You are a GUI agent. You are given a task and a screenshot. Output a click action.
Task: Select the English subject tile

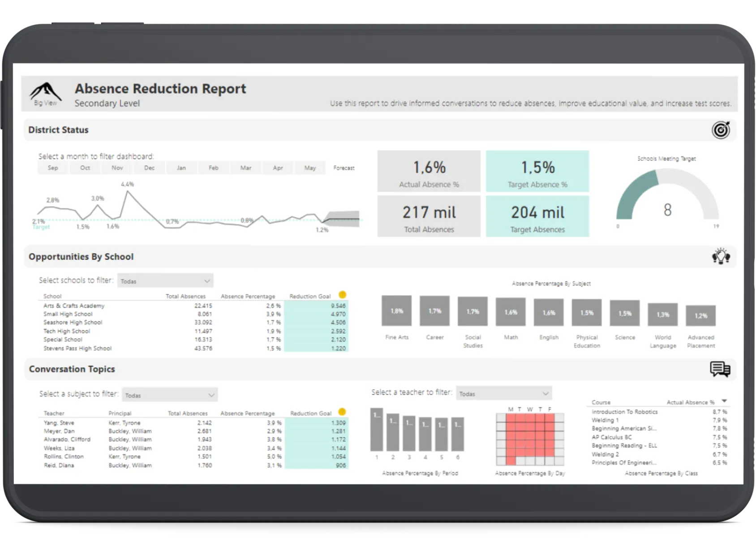(x=549, y=312)
